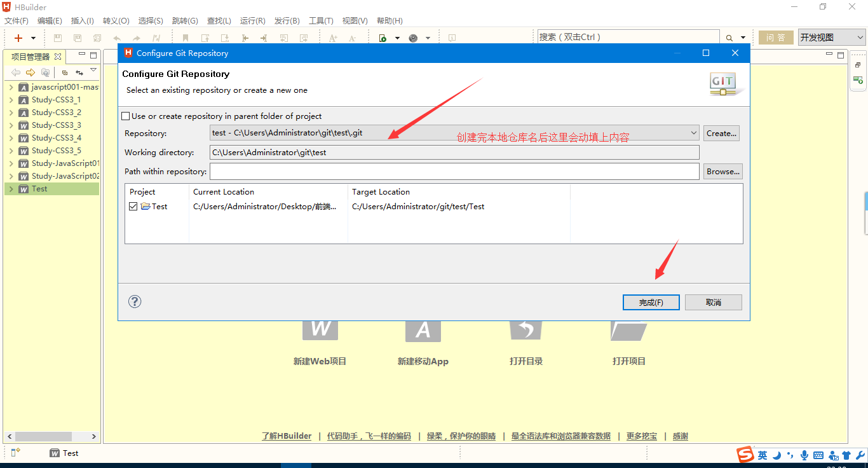
Task: Open the Repository dropdown list
Action: (x=693, y=133)
